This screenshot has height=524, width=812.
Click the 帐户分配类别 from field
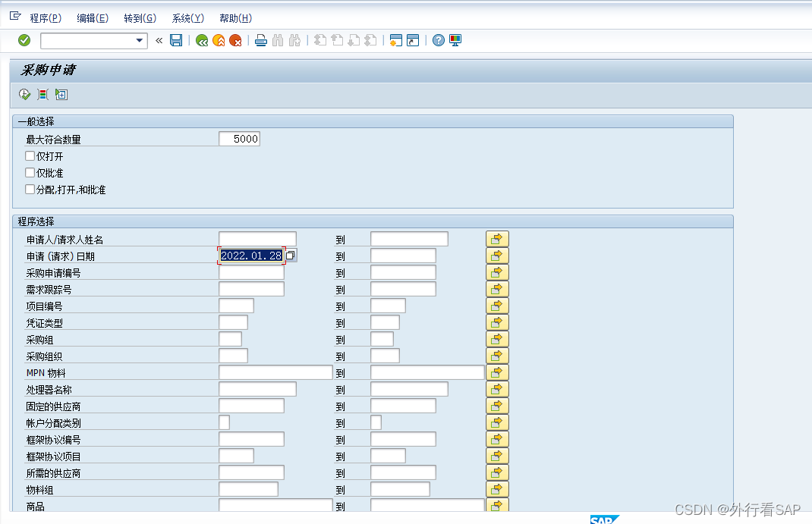tap(224, 422)
